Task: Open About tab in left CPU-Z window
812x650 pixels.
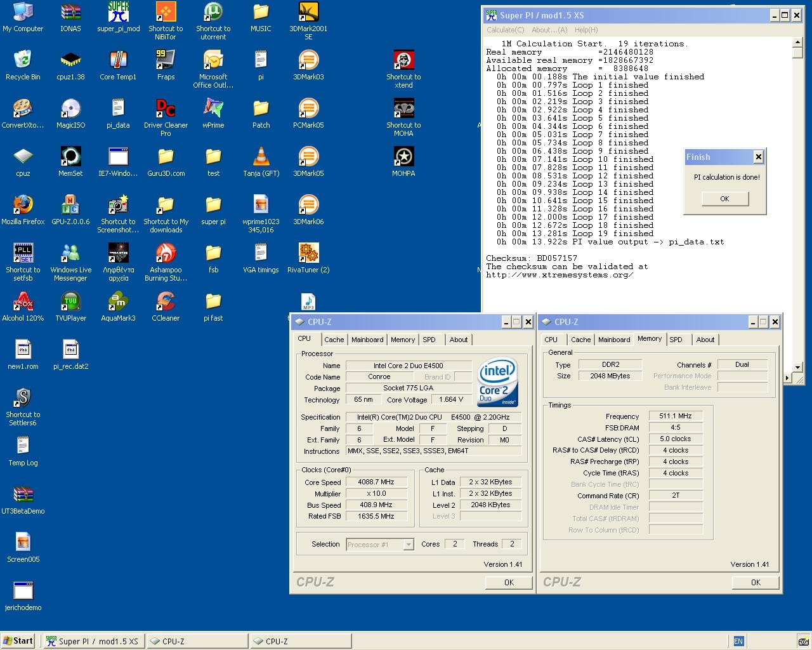Action: point(459,340)
